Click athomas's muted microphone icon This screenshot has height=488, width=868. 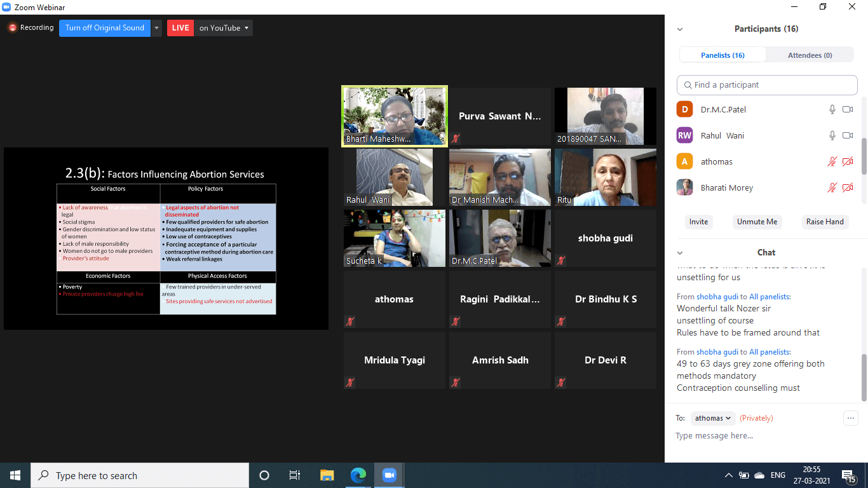point(832,161)
